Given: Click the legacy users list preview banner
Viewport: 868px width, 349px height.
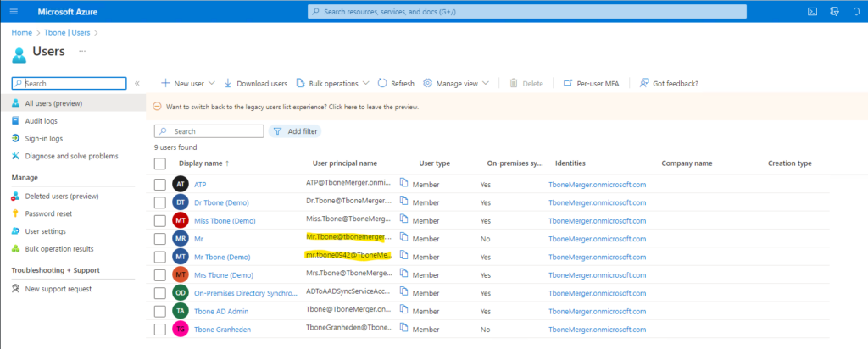Looking at the screenshot, I should (506, 107).
